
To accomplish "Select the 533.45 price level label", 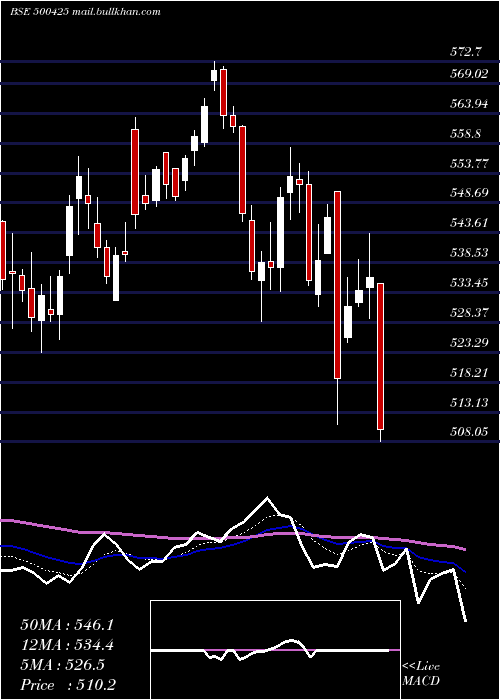I will point(469,283).
